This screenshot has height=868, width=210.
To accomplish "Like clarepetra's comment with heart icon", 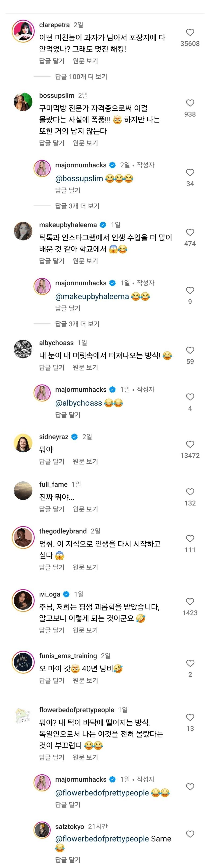I will (x=190, y=32).
